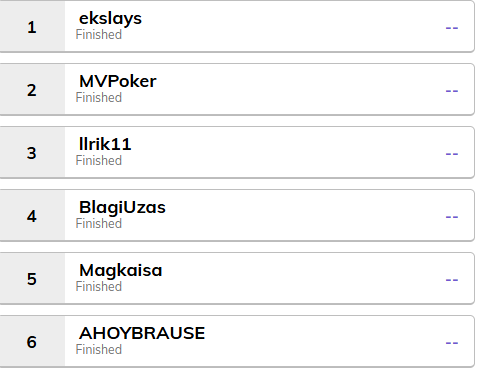487x370 pixels.
Task: Click Finished status under AHOYBRAUSE
Action: pos(99,350)
